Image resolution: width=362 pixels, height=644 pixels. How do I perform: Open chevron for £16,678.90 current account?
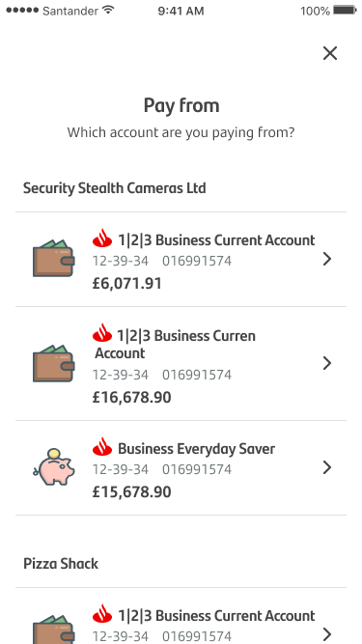click(326, 363)
